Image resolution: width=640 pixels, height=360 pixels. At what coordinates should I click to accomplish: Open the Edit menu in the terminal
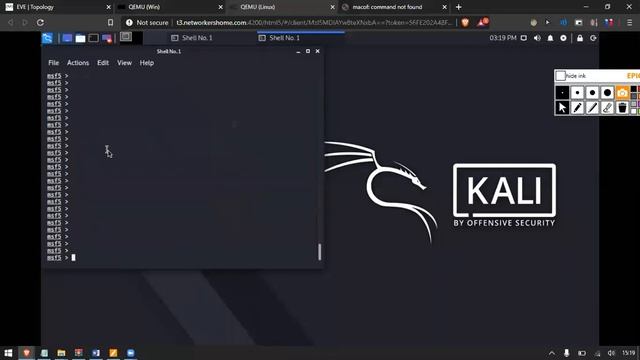[103, 63]
